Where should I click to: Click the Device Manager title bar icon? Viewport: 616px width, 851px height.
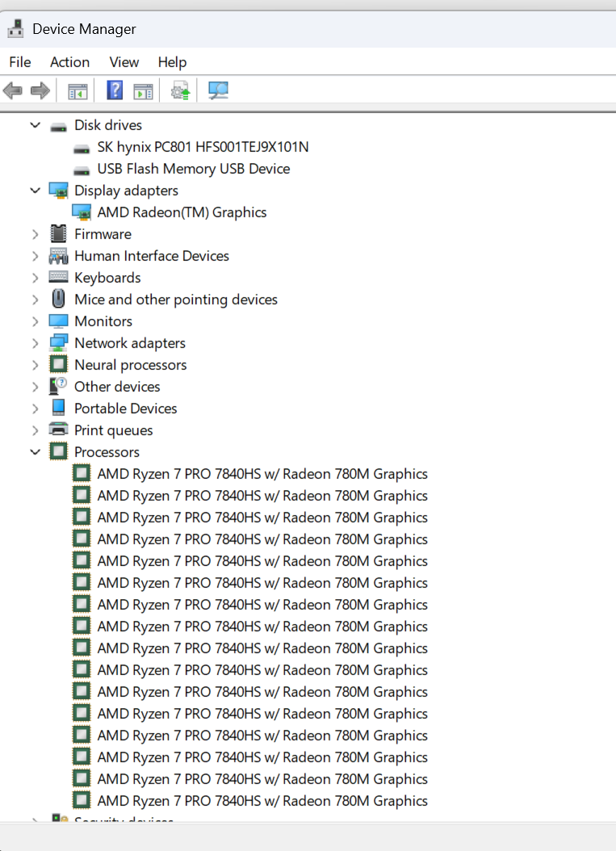coord(15,29)
